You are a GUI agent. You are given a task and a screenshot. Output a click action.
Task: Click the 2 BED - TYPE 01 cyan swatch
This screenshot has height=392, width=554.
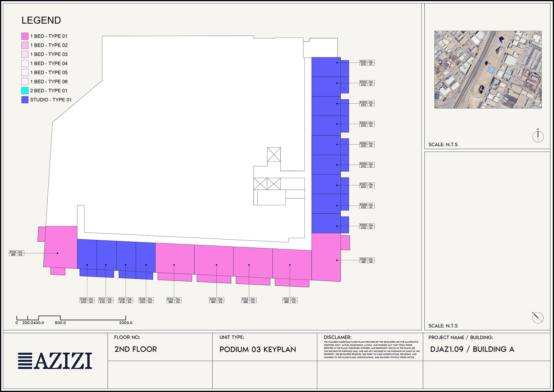pos(25,91)
